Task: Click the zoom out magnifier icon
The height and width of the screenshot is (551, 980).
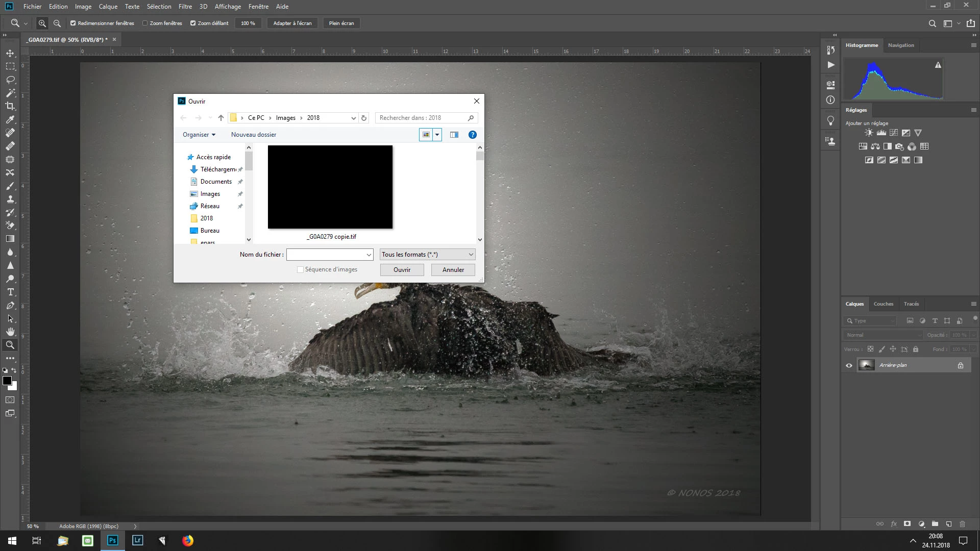Action: (57, 23)
